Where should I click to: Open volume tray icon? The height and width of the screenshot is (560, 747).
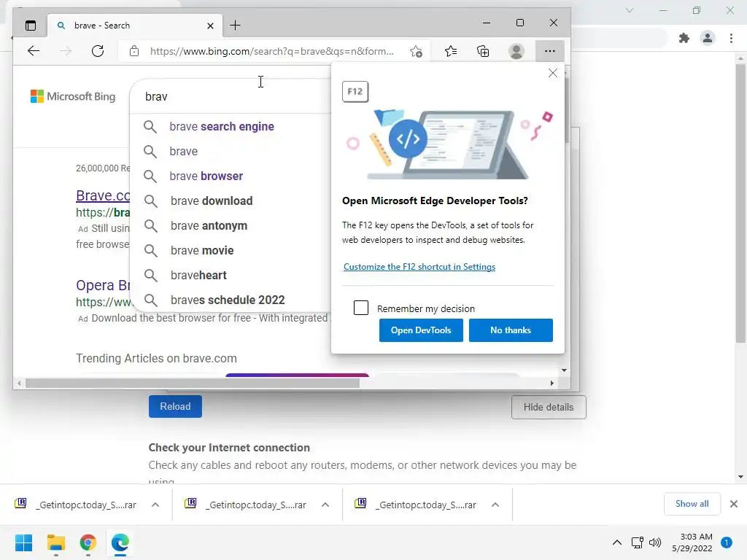coord(655,542)
